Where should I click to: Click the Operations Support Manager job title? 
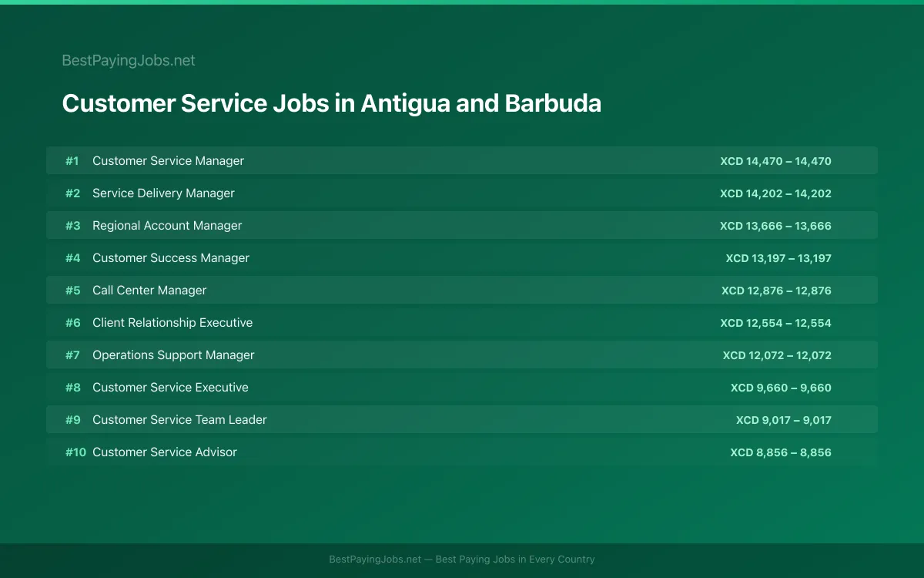pyautogui.click(x=173, y=355)
